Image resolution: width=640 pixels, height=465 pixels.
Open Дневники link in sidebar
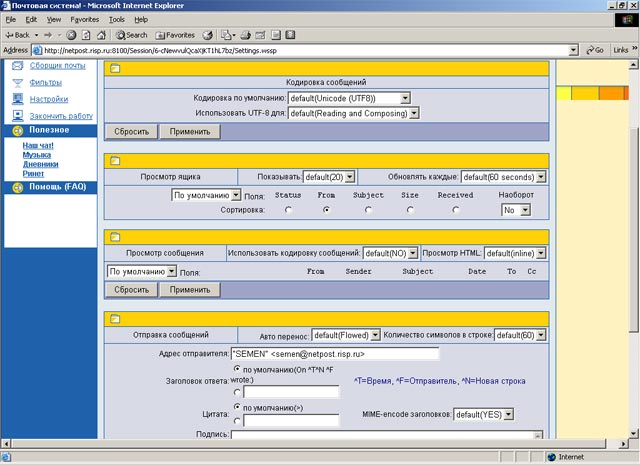40,164
